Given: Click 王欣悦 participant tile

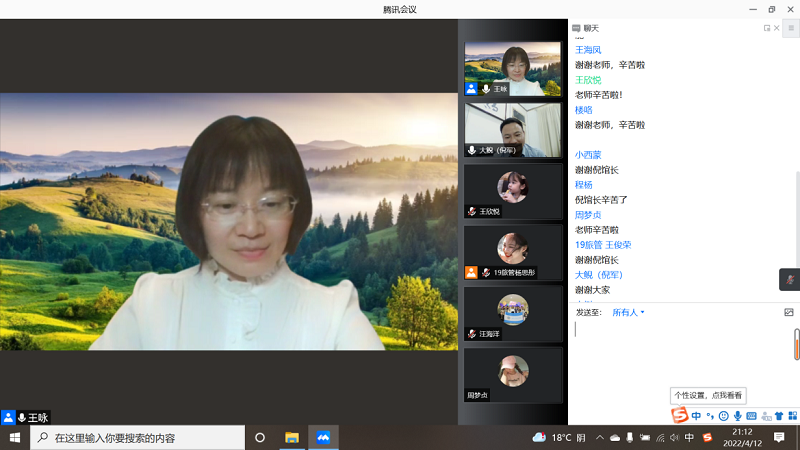Looking at the screenshot, I should (512, 191).
